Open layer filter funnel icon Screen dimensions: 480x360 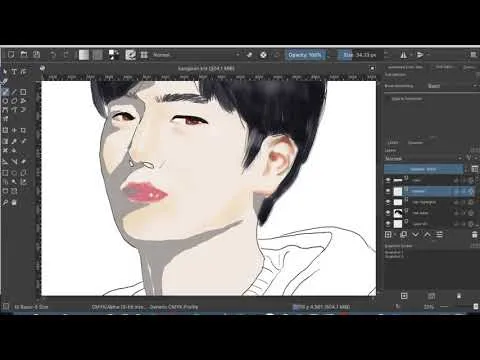pos(470,158)
